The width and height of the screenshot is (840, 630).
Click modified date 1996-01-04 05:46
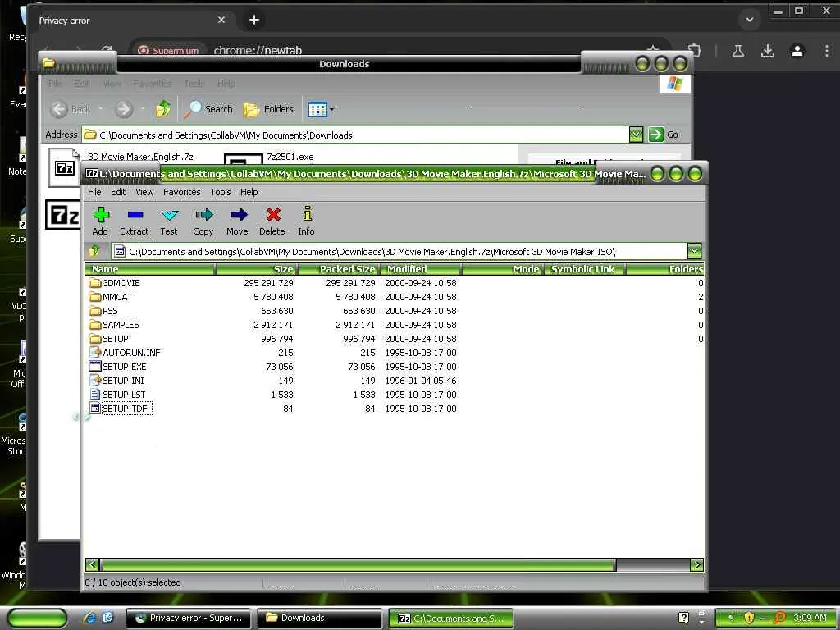(421, 381)
